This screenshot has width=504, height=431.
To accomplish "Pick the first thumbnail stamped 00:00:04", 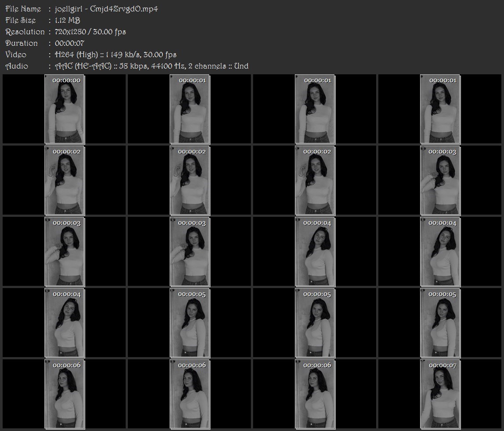I will click(315, 252).
